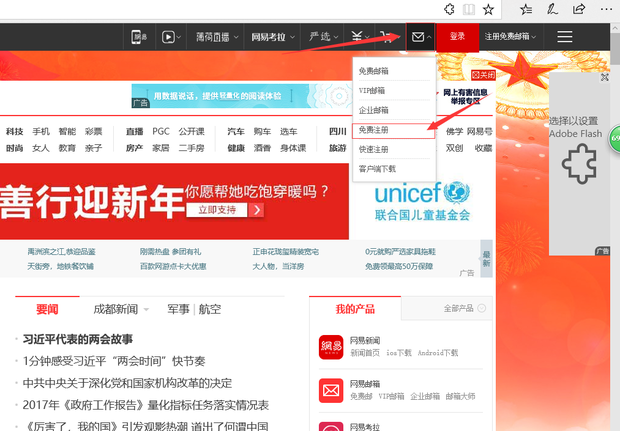Open the 公开课 channel link

tap(191, 132)
